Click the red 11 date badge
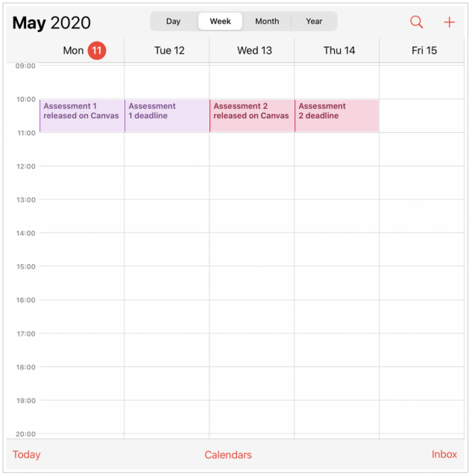The width and height of the screenshot is (472, 476). click(x=97, y=51)
